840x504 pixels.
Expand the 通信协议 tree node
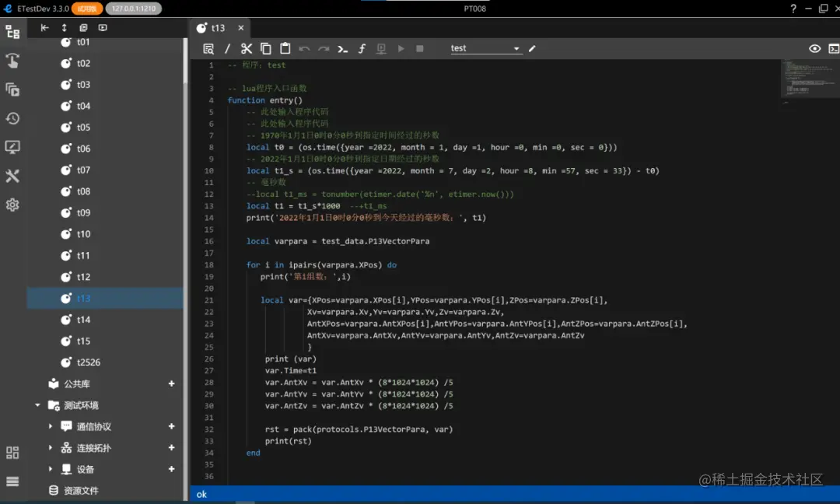[51, 426]
